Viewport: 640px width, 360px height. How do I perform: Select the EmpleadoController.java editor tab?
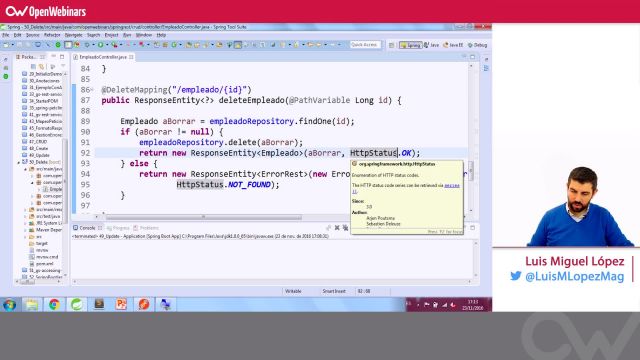(x=103, y=57)
